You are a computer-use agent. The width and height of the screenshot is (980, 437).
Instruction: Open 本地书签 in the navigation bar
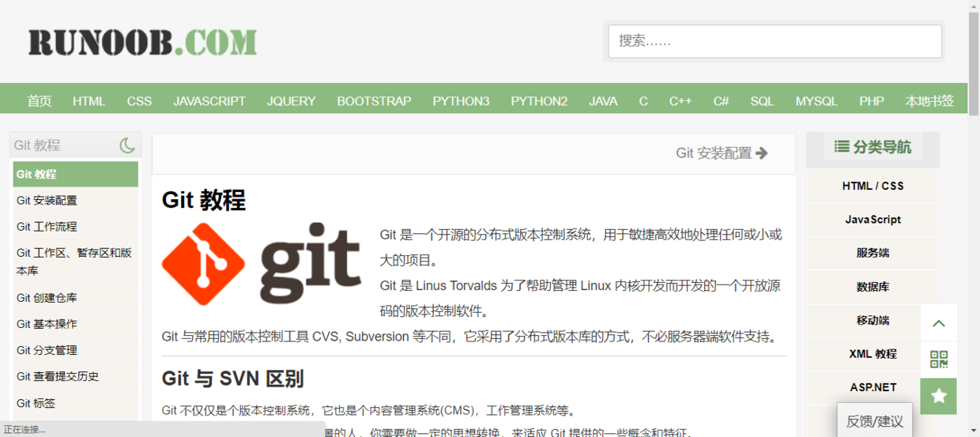(929, 101)
